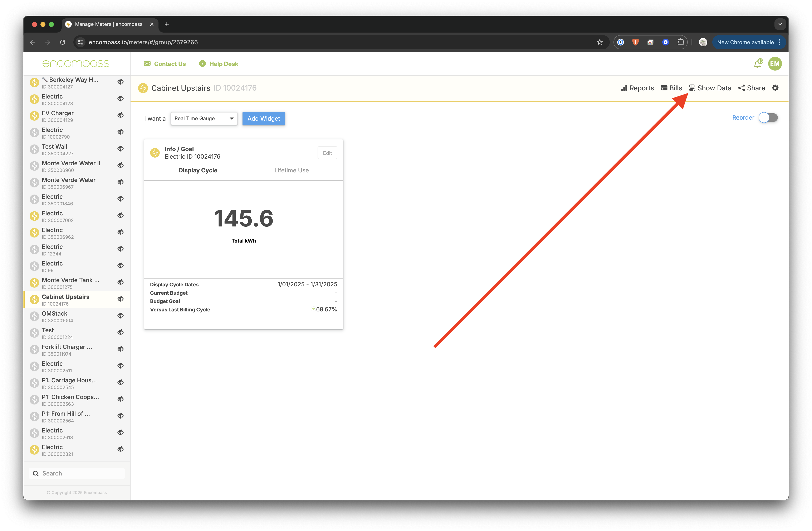The height and width of the screenshot is (531, 812).
Task: Click the Help Desk info icon
Action: coord(202,64)
